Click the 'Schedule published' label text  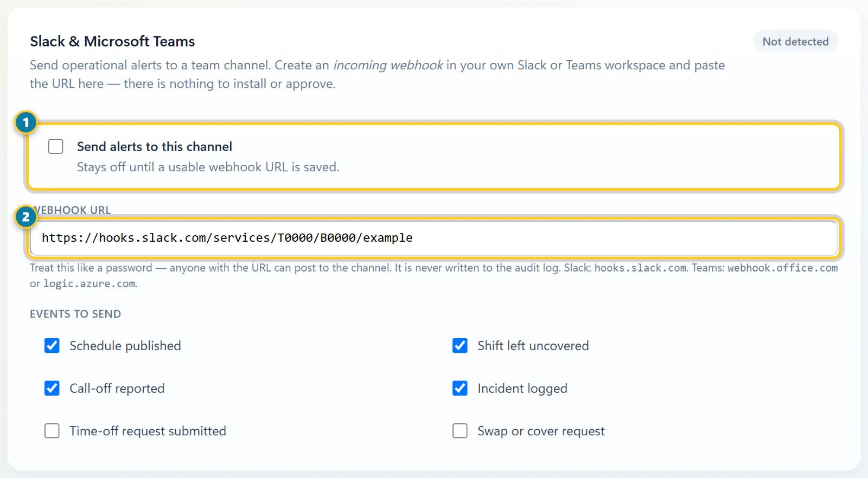point(125,346)
